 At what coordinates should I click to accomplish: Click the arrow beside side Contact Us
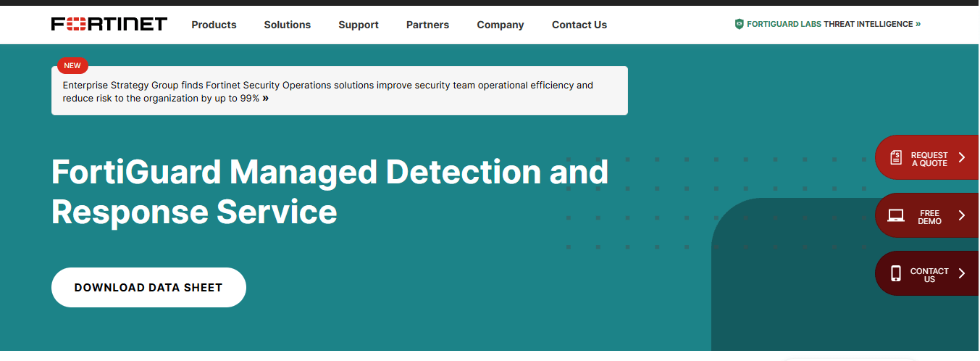point(962,273)
